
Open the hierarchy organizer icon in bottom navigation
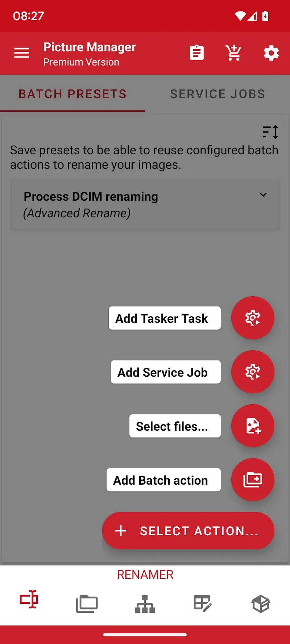point(145,604)
